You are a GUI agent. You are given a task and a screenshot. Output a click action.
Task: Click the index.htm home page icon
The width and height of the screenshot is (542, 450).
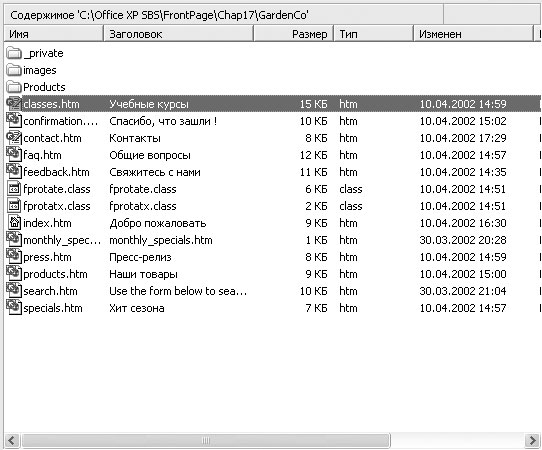(14, 223)
